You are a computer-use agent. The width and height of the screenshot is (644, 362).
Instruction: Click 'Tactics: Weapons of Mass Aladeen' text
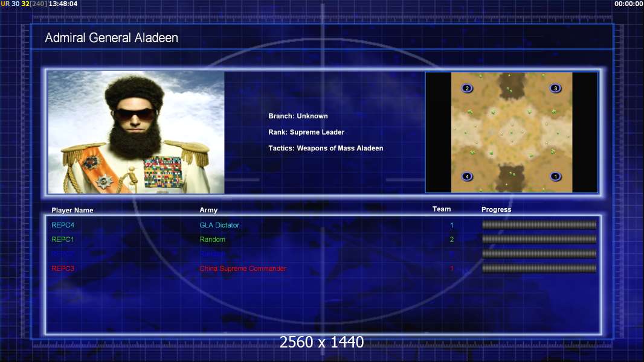pyautogui.click(x=325, y=148)
